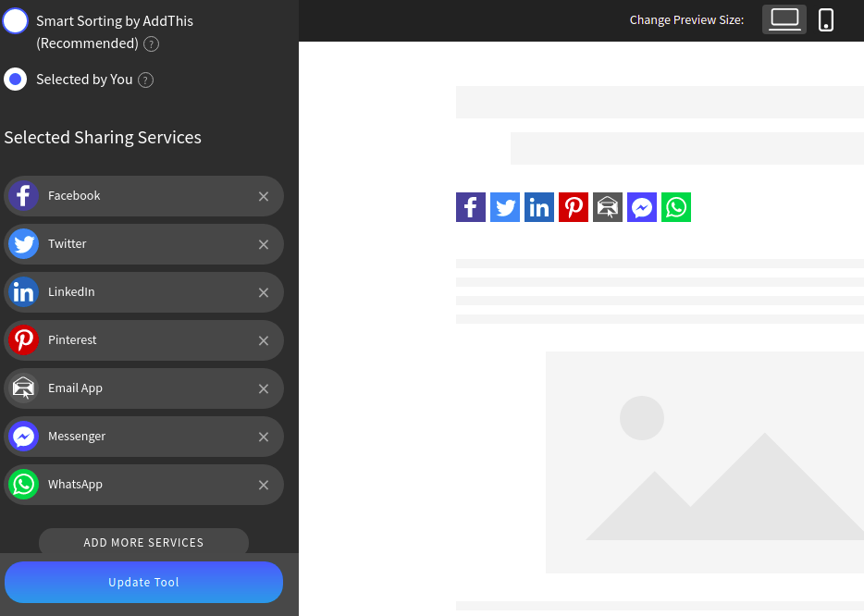Image resolution: width=864 pixels, height=616 pixels.
Task: Click ADD MORE SERVICES button
Action: [143, 542]
